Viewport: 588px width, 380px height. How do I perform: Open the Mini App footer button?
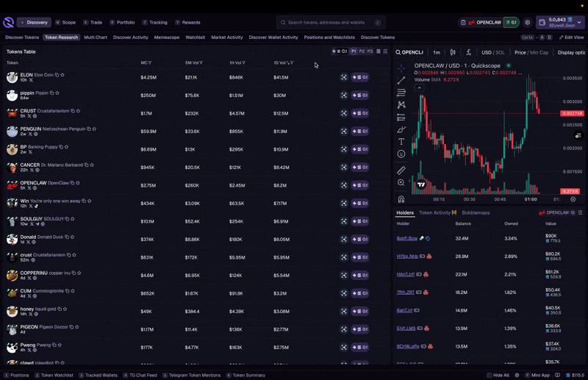(x=537, y=375)
